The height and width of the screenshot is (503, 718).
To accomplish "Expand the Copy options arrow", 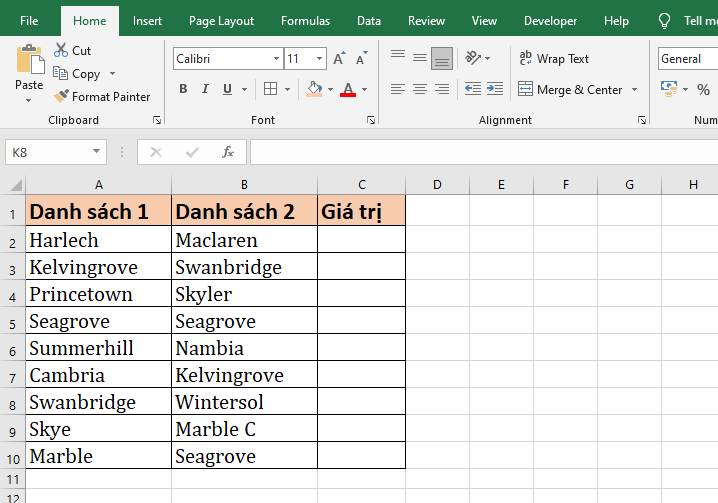I will 112,73.
